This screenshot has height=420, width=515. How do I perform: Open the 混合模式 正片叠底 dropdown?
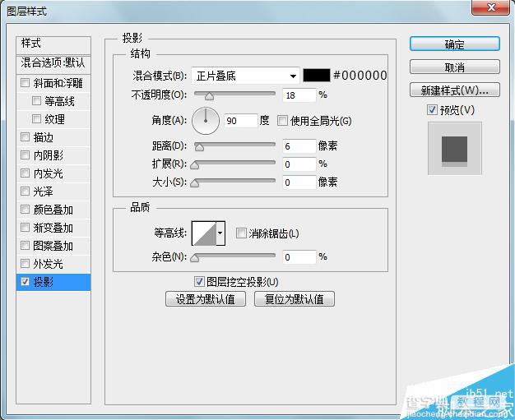click(245, 76)
